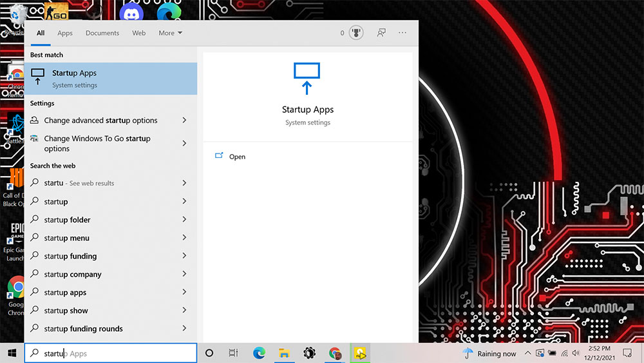Viewport: 644px width, 363px height.
Task: Select the 'startup menu' web suggestion
Action: pos(66,238)
